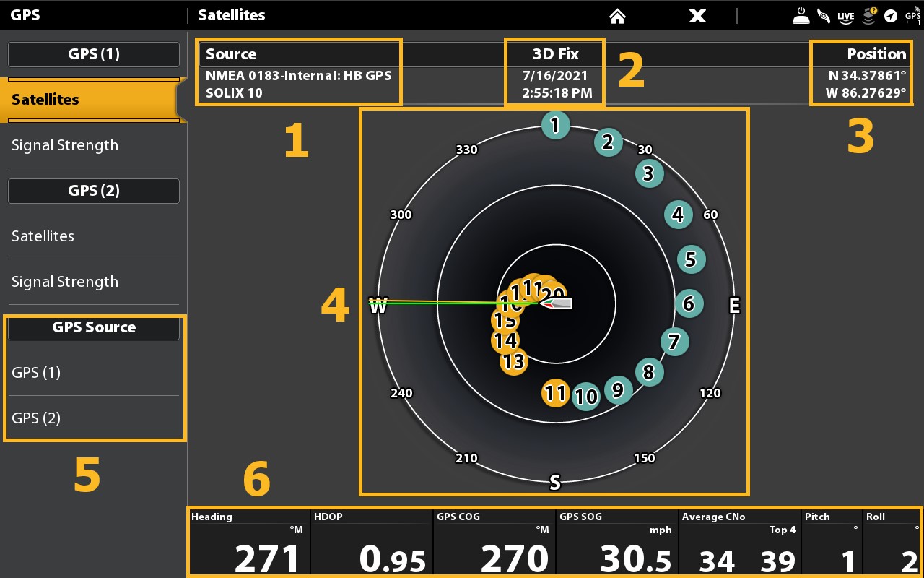Close the Satellites view with X
924x578 pixels.
pos(697,15)
